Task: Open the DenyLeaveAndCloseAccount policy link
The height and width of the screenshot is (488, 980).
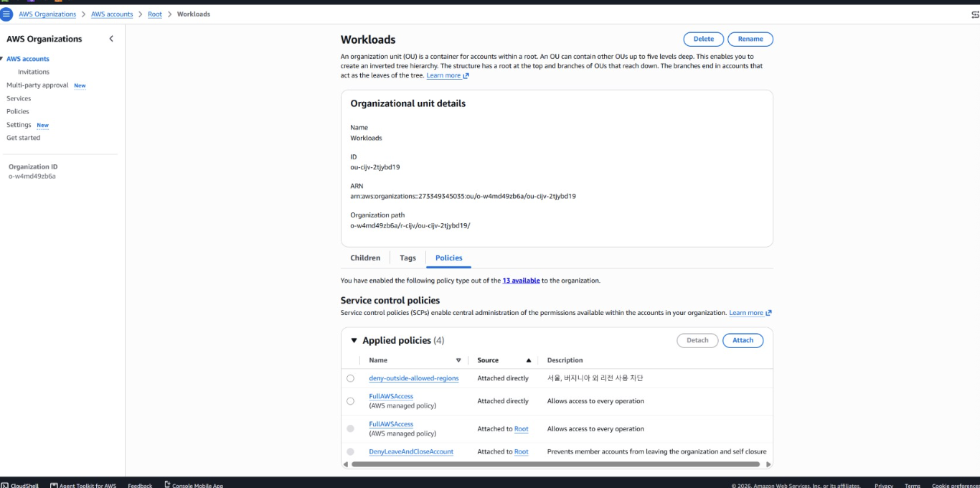Action: (x=411, y=451)
